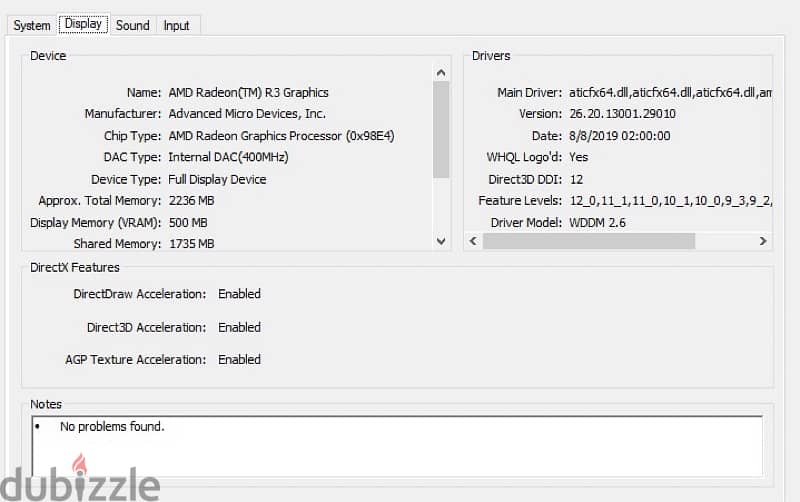Click the Drivers panel horizontal scrollbar thumb
The image size is (800, 502).
pyautogui.click(x=589, y=241)
